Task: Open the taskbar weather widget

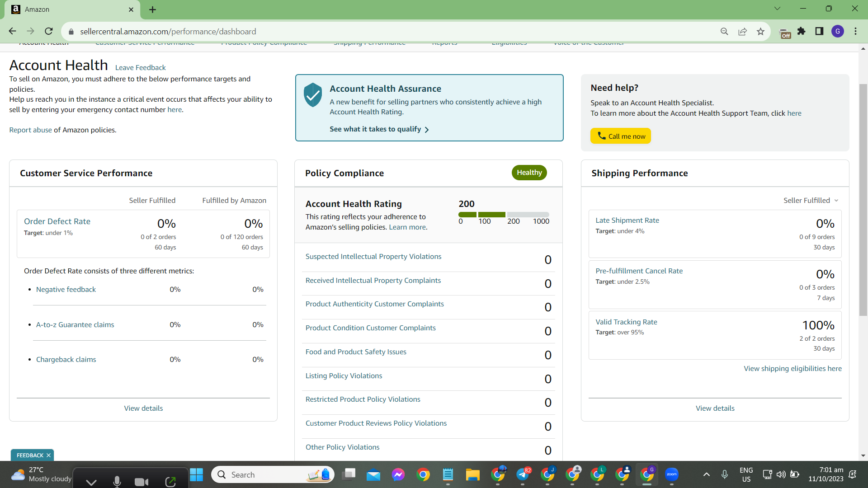Action: tap(41, 475)
